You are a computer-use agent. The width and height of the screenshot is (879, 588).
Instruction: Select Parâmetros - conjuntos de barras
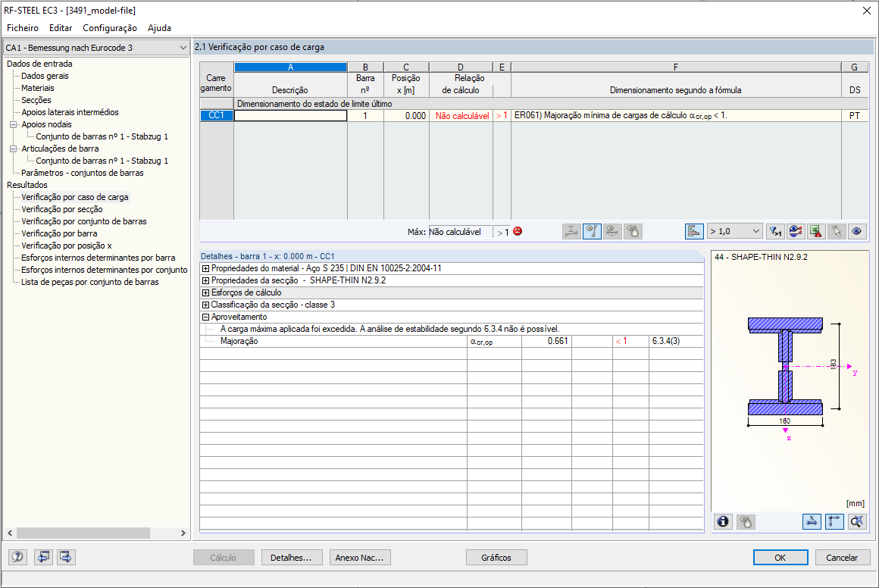pos(83,173)
